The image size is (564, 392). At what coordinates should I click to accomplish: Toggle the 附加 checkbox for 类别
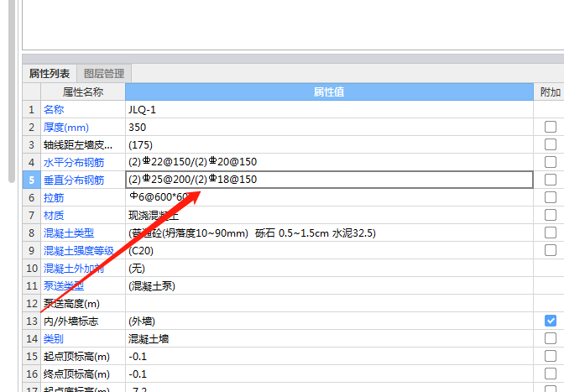click(551, 338)
